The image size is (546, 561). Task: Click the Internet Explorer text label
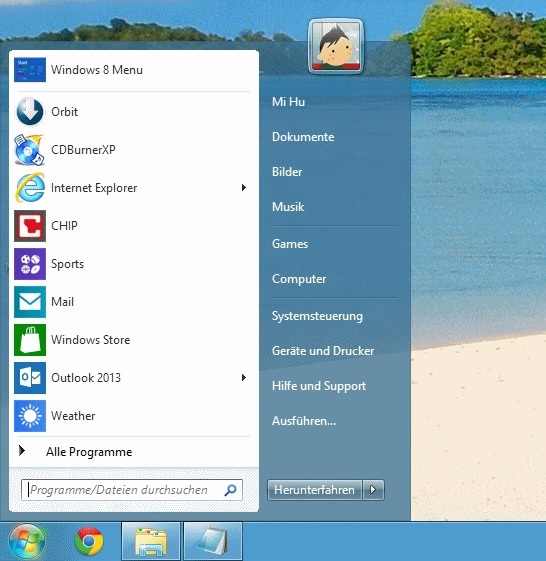[x=94, y=188]
